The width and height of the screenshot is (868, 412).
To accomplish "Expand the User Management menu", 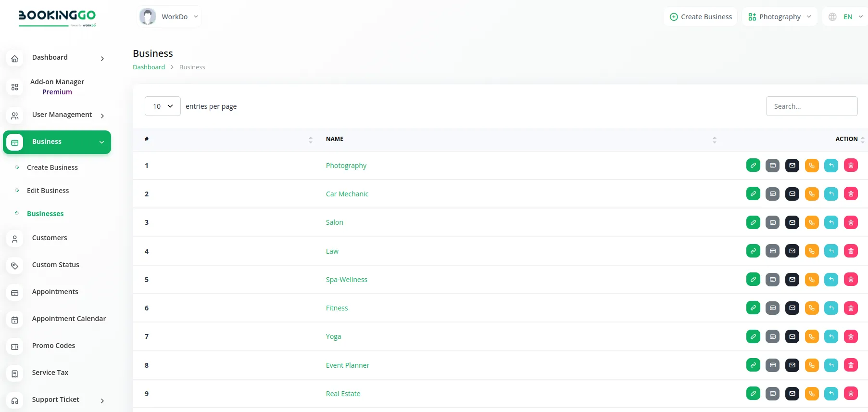I will [x=57, y=115].
